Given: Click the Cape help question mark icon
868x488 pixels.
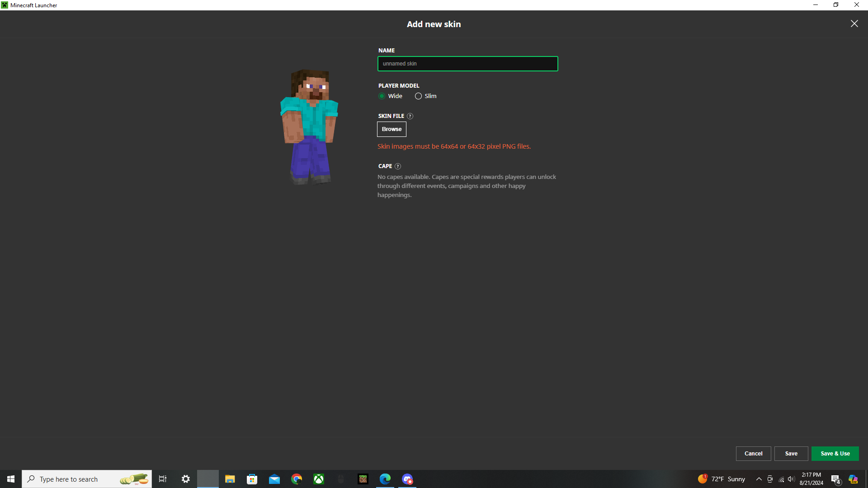Looking at the screenshot, I should (x=398, y=166).
